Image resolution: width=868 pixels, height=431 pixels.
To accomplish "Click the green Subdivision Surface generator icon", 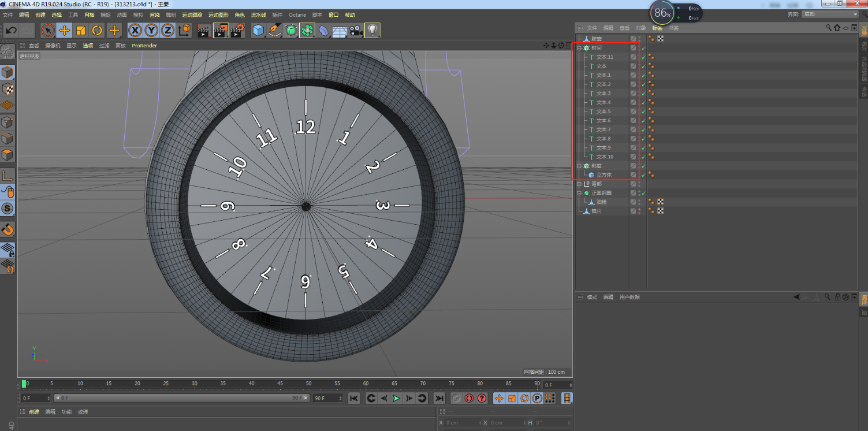I will coord(291,30).
